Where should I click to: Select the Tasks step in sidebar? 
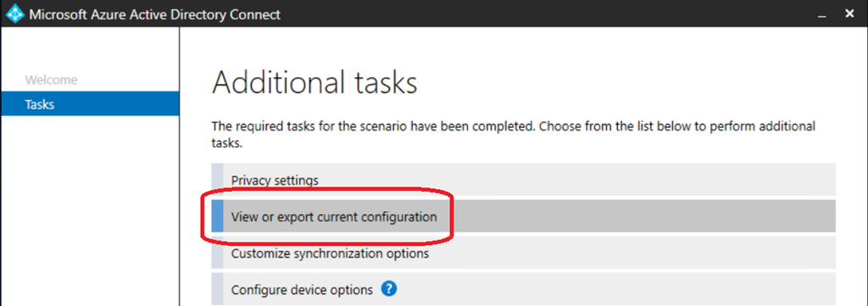(90, 104)
